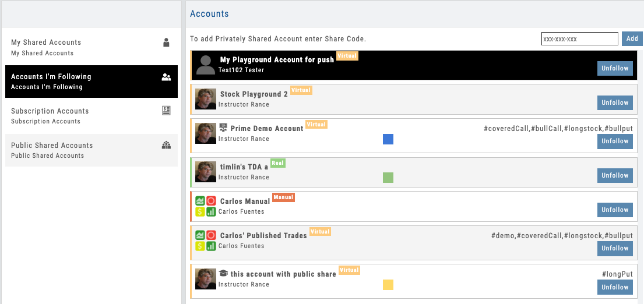Focus the share code input field
This screenshot has height=304, width=644.
(579, 39)
